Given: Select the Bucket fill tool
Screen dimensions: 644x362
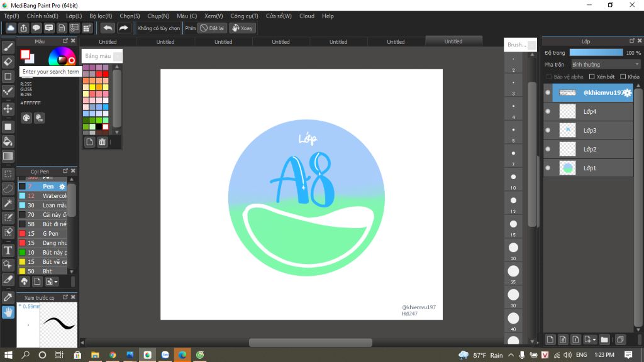Looking at the screenshot, I should (x=8, y=141).
